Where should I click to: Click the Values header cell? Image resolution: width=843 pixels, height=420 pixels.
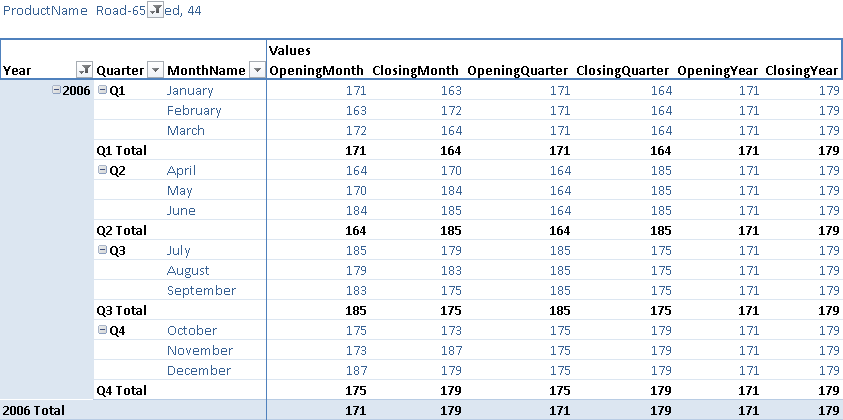290,51
